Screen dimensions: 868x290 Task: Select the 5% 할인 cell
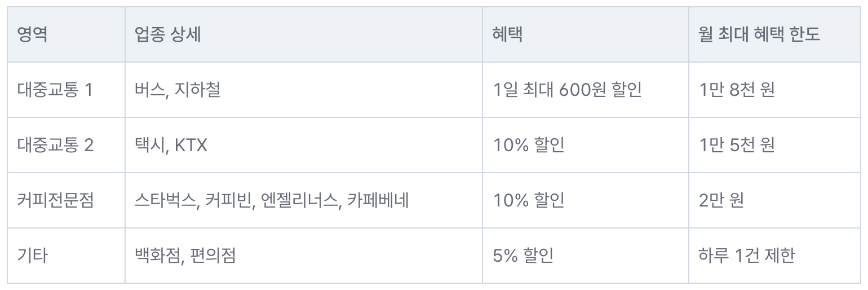pyautogui.click(x=586, y=256)
